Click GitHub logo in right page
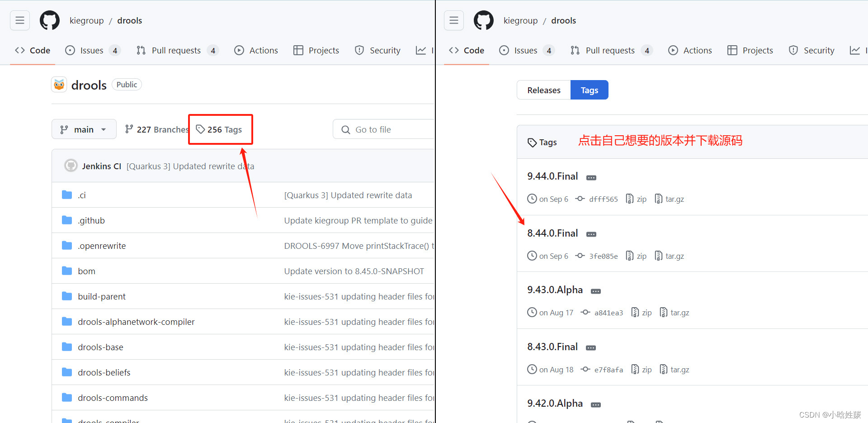The width and height of the screenshot is (868, 423). point(484,20)
